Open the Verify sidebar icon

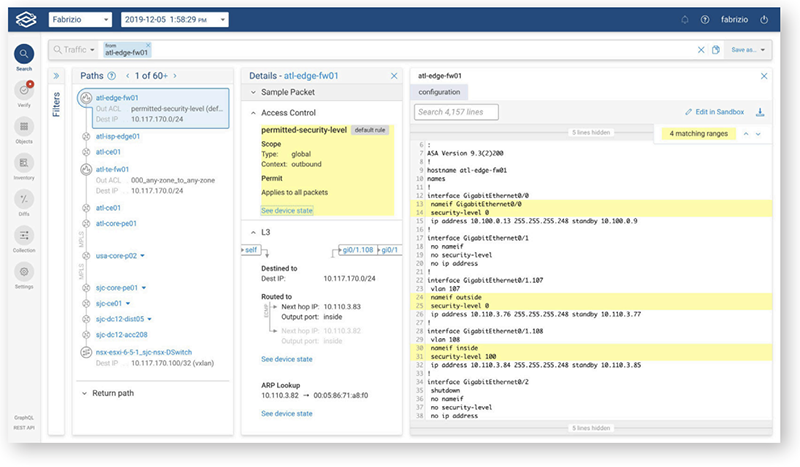(x=23, y=91)
